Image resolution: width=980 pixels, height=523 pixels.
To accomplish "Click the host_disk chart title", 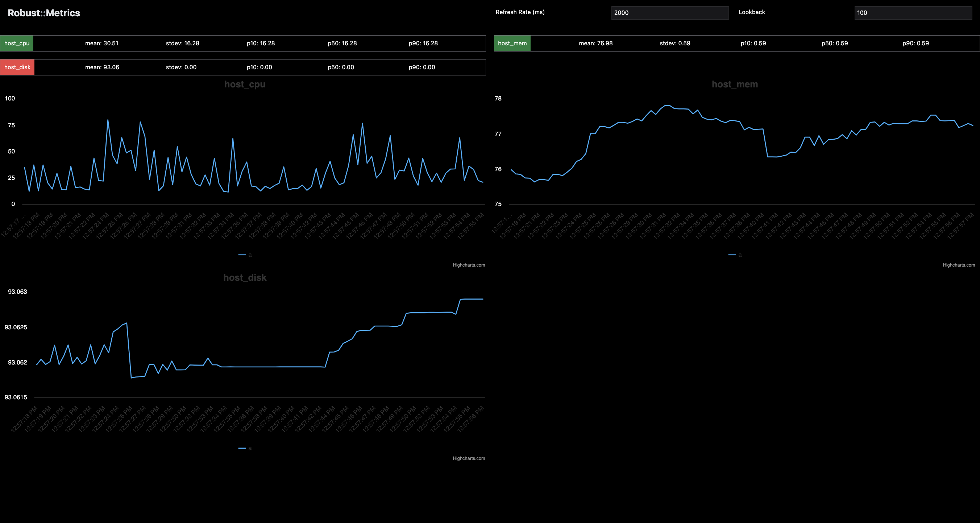I will [245, 277].
